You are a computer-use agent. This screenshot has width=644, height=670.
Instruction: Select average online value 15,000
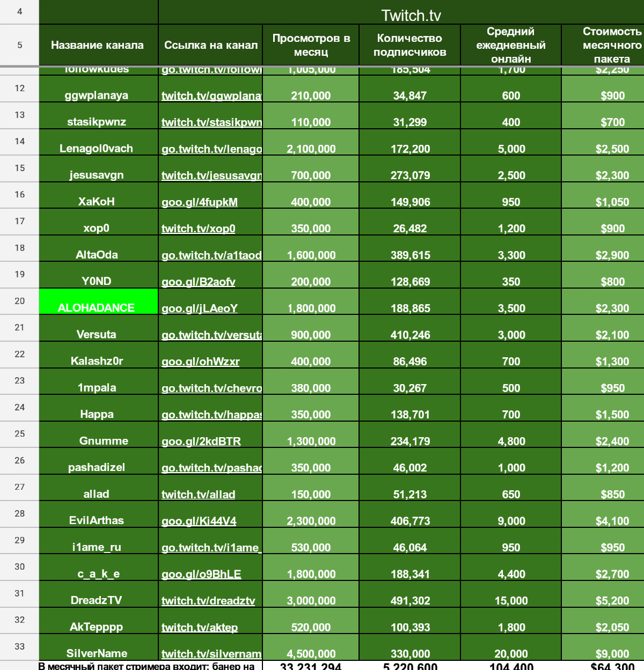point(511,594)
